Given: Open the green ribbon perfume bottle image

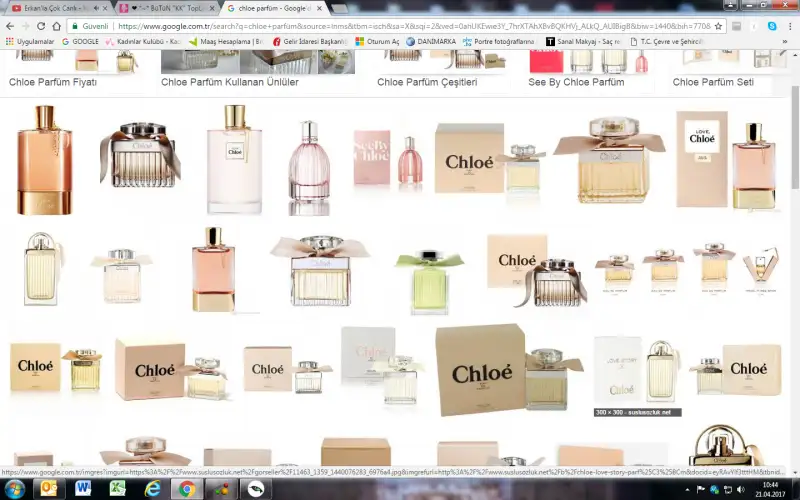Looking at the screenshot, I should pyautogui.click(x=430, y=280).
